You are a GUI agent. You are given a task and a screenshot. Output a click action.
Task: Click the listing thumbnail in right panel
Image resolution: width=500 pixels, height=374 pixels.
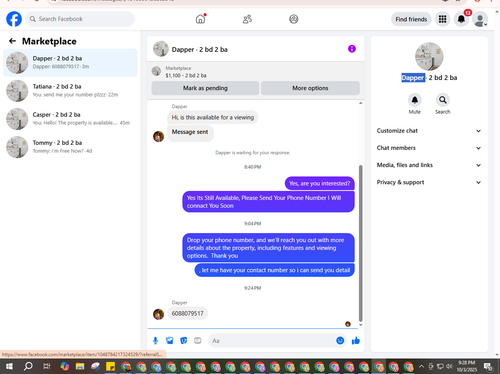pos(429,56)
